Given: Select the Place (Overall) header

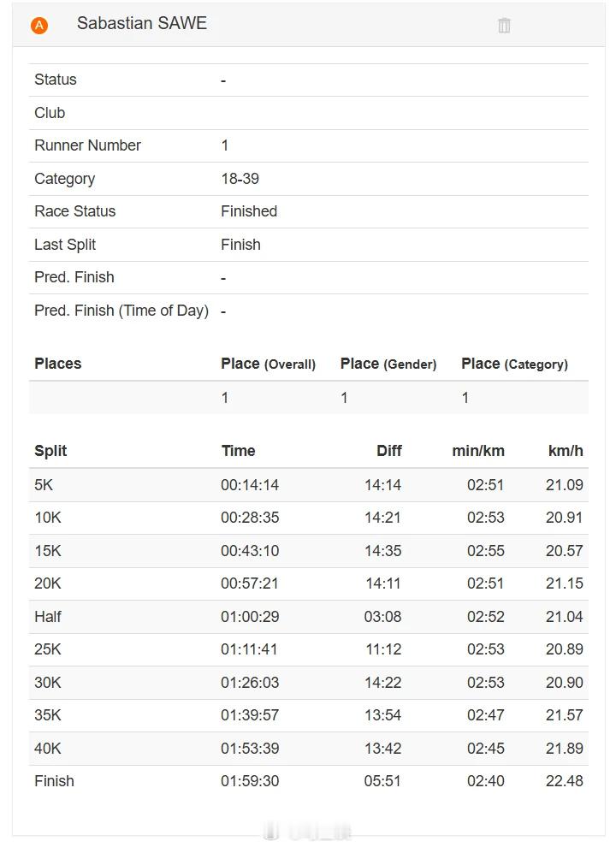Looking at the screenshot, I should 268,364.
